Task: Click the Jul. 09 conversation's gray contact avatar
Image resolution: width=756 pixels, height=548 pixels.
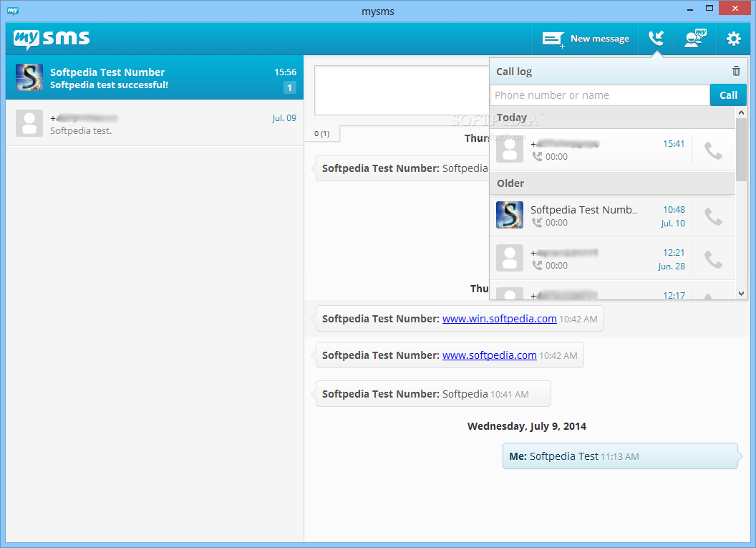Action: point(29,123)
